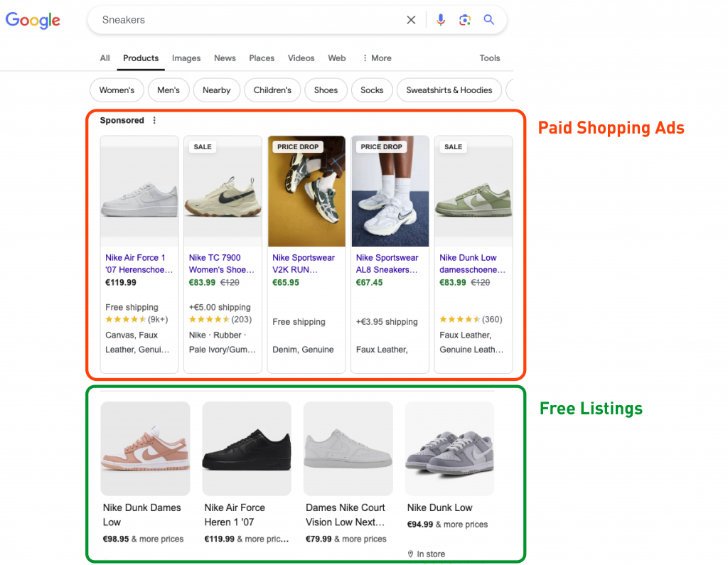The width and height of the screenshot is (728, 565).
Task: Click the grey Nike Dunk Low thumbnail
Action: click(449, 448)
